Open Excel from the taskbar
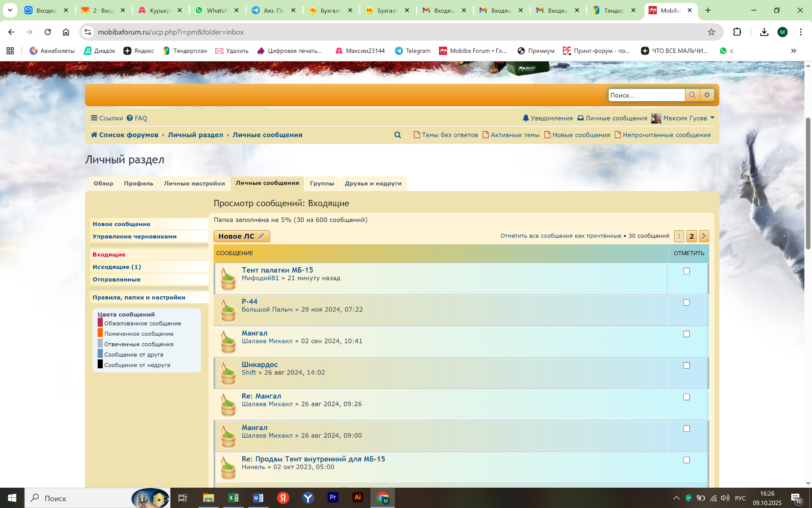 click(x=233, y=498)
